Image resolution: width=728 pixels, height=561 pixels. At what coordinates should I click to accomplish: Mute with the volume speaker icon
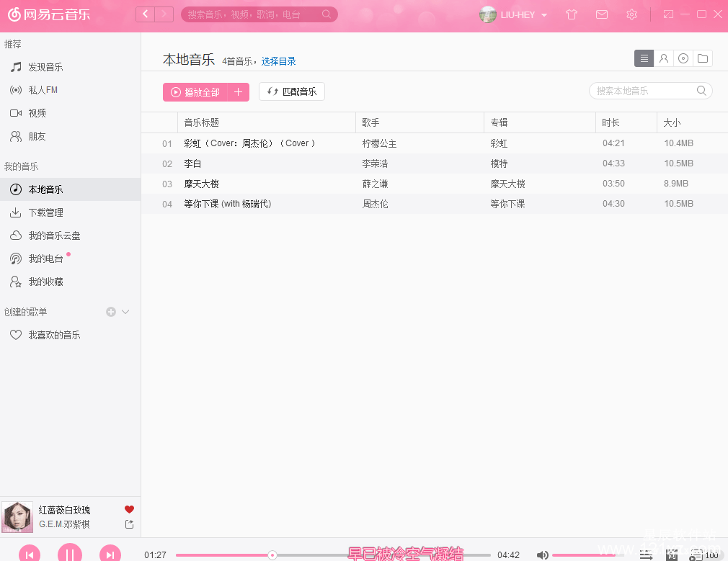coord(542,555)
